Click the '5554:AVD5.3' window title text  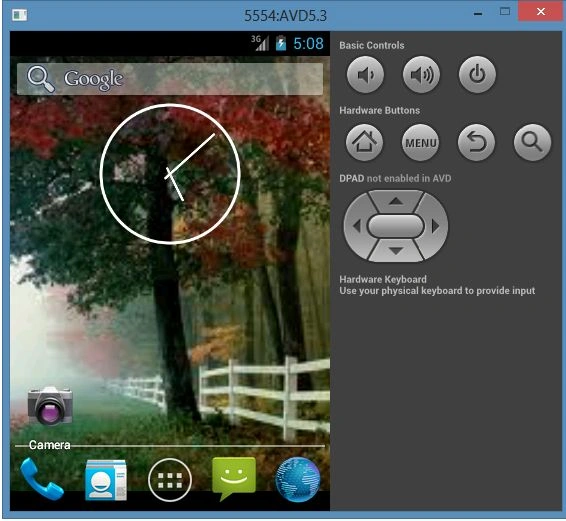click(x=285, y=16)
